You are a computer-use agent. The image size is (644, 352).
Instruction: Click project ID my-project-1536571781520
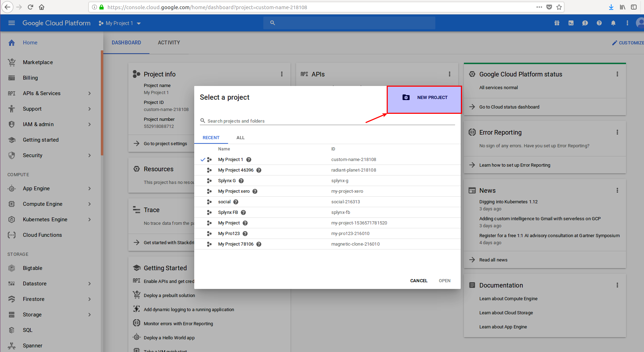pyautogui.click(x=359, y=223)
